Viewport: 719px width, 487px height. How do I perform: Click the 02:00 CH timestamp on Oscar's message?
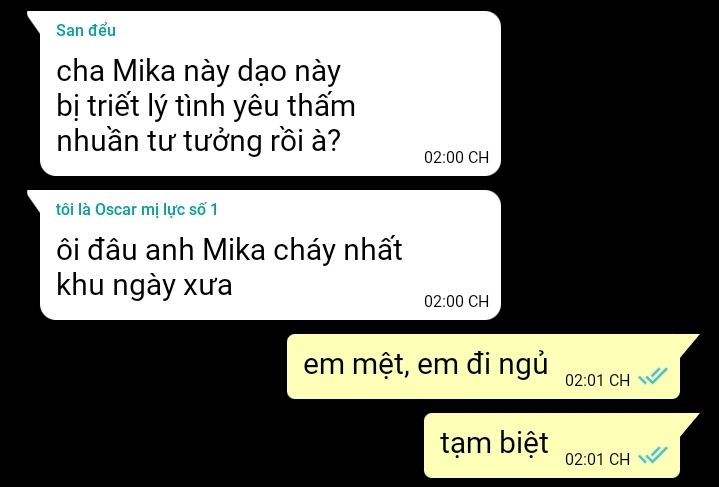(456, 301)
